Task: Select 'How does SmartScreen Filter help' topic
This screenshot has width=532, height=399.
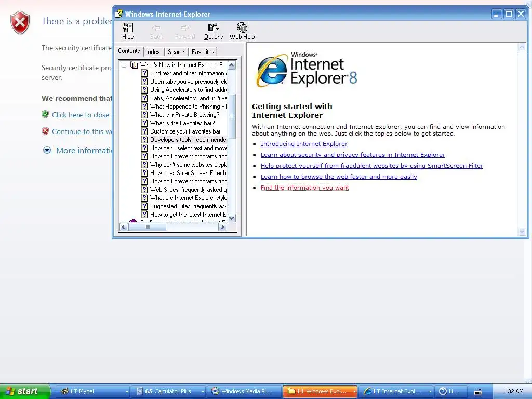Action: [x=189, y=172]
